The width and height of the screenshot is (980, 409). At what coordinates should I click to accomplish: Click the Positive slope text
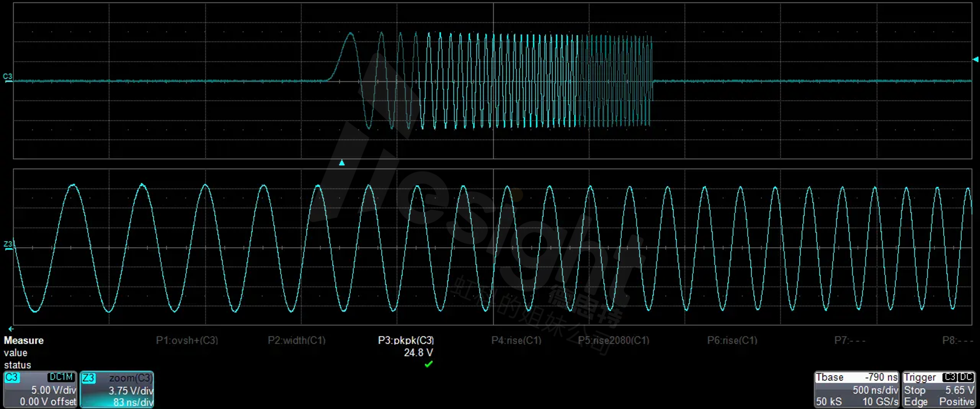[957, 401]
